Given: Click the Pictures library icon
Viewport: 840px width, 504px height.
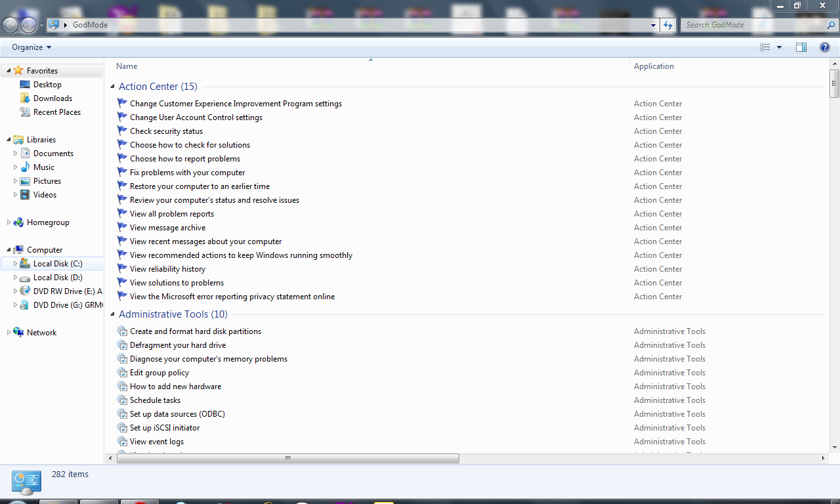Looking at the screenshot, I should coord(25,180).
